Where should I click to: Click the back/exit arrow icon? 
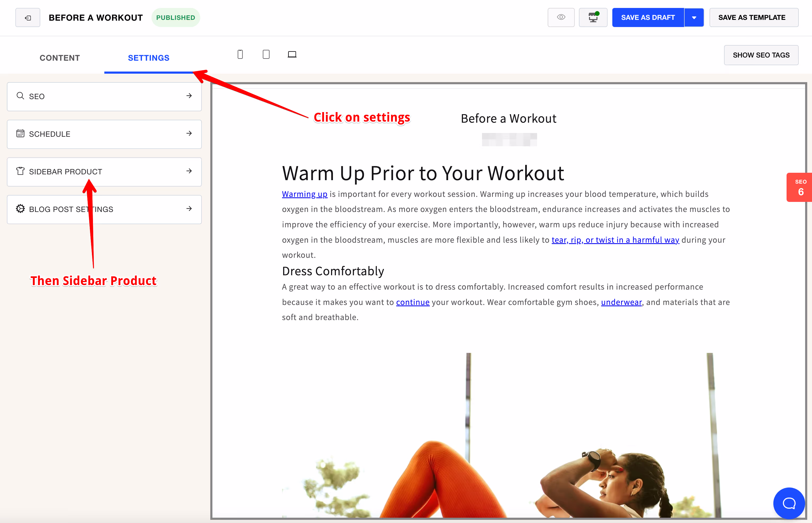point(28,18)
